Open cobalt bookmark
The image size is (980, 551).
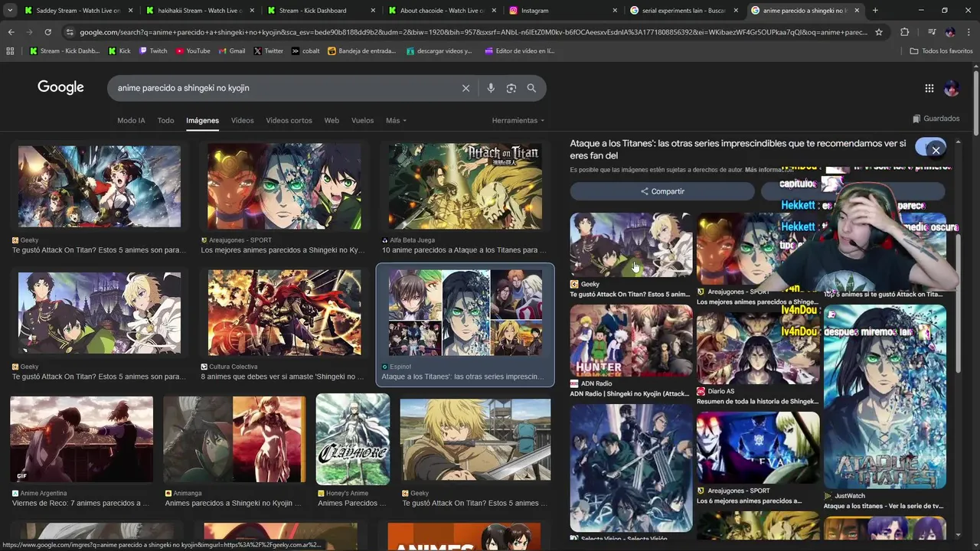(x=305, y=51)
